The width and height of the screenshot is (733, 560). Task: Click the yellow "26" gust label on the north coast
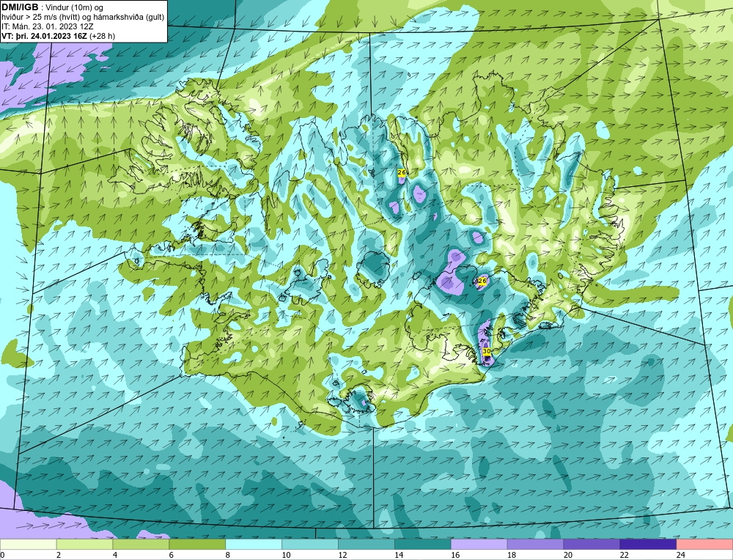point(401,172)
